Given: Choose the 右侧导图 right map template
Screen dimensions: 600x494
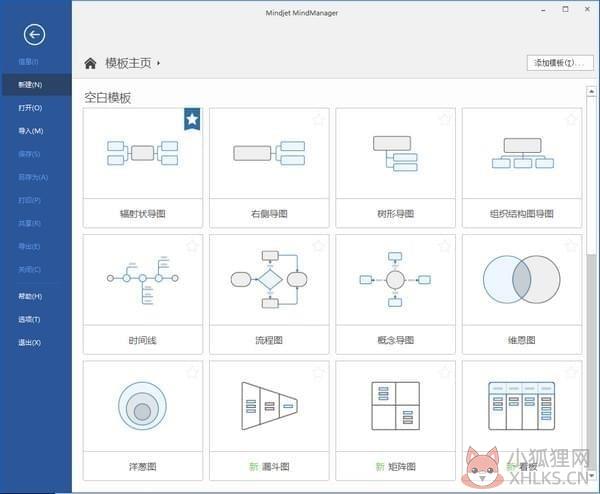Looking at the screenshot, I should coord(269,168).
